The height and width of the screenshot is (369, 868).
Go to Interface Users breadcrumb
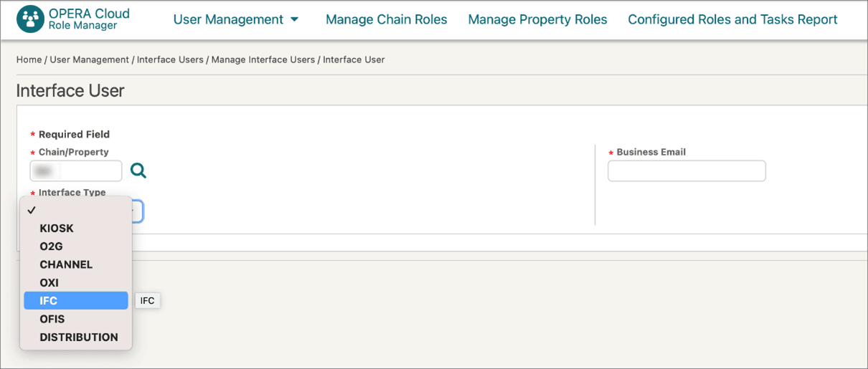pos(170,59)
